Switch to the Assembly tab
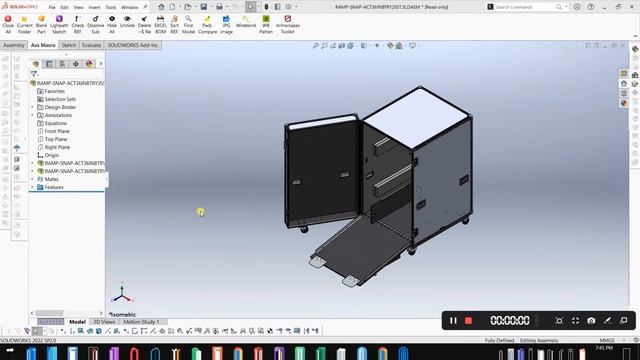The width and height of the screenshot is (640, 360). [14, 45]
